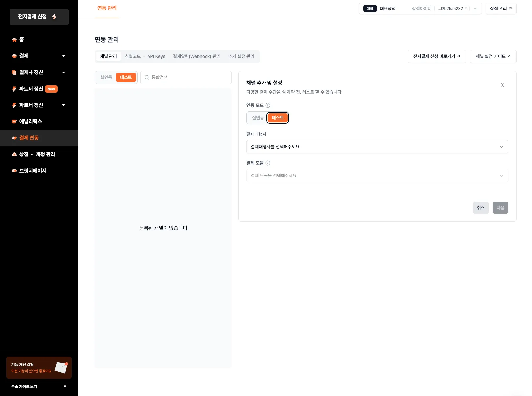Click the Home icon in sidebar
532x396 pixels.
click(14, 40)
